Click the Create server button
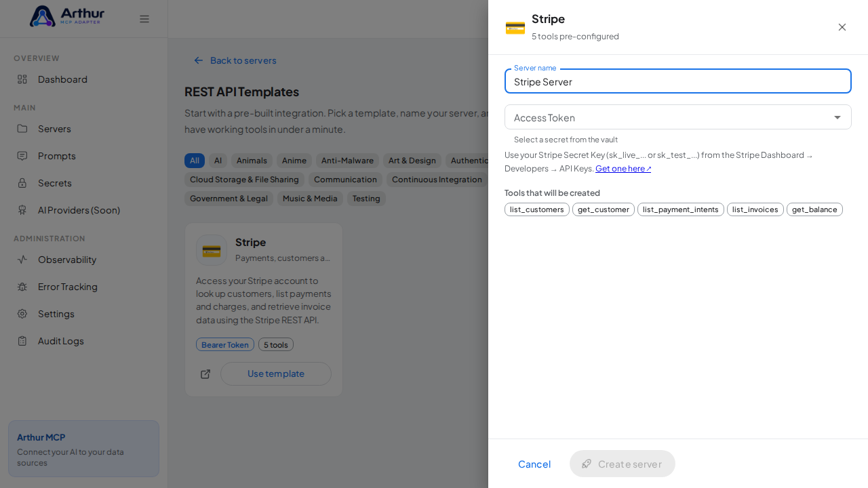The width and height of the screenshot is (868, 488). tap(623, 464)
